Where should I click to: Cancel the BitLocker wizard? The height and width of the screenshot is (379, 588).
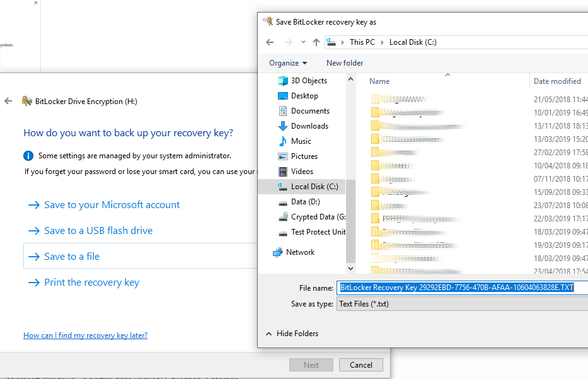point(360,364)
